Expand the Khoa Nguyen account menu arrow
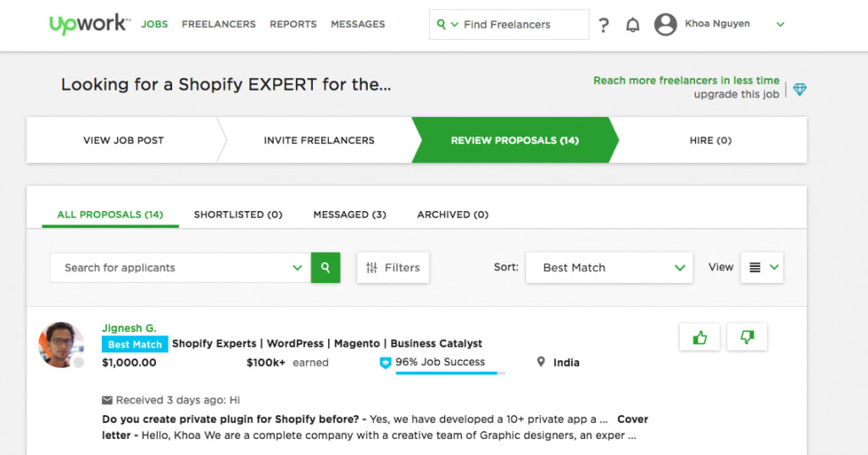Screen dimensions: 868x455 click(x=780, y=25)
